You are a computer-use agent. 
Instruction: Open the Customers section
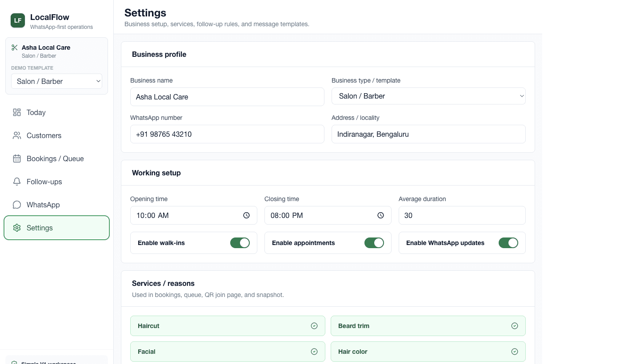tap(56, 135)
